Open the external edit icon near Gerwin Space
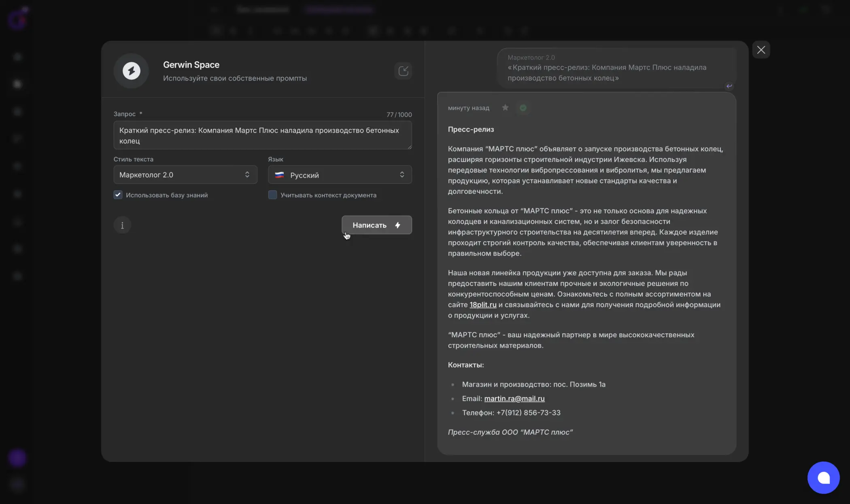850x504 pixels. (403, 71)
